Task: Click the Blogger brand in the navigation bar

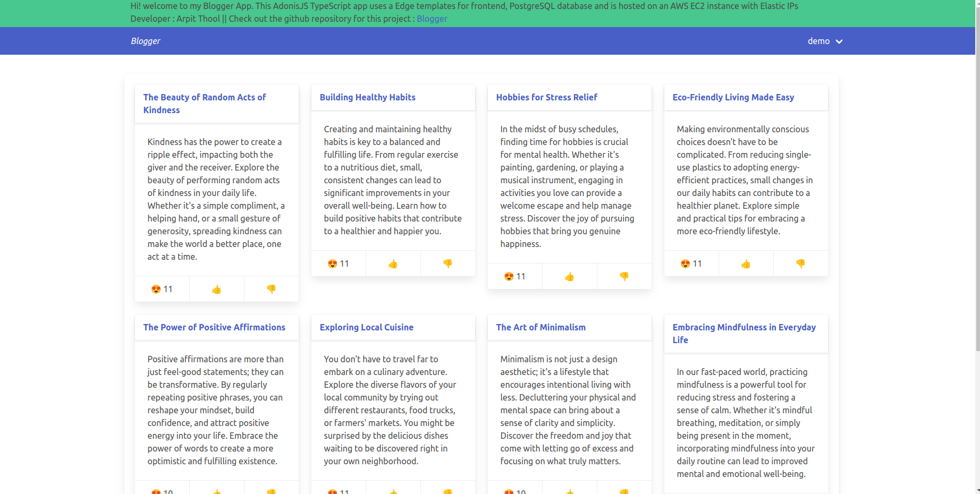Action: [145, 41]
